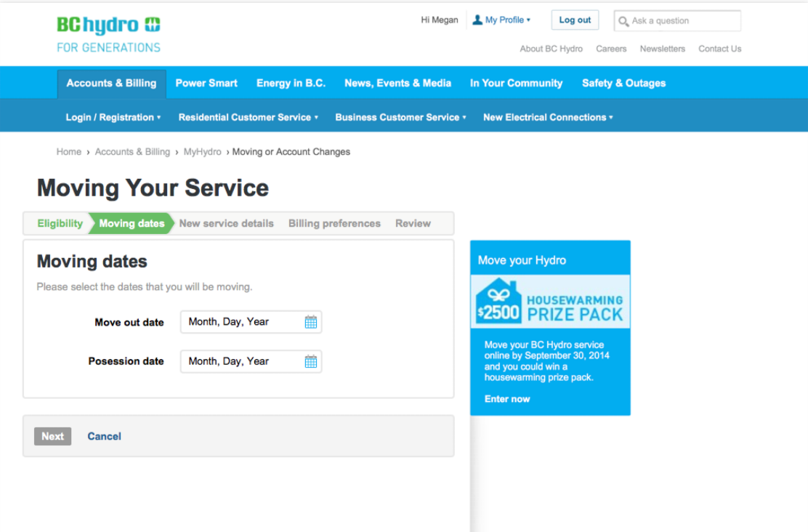Click the Posession date field

[251, 361]
